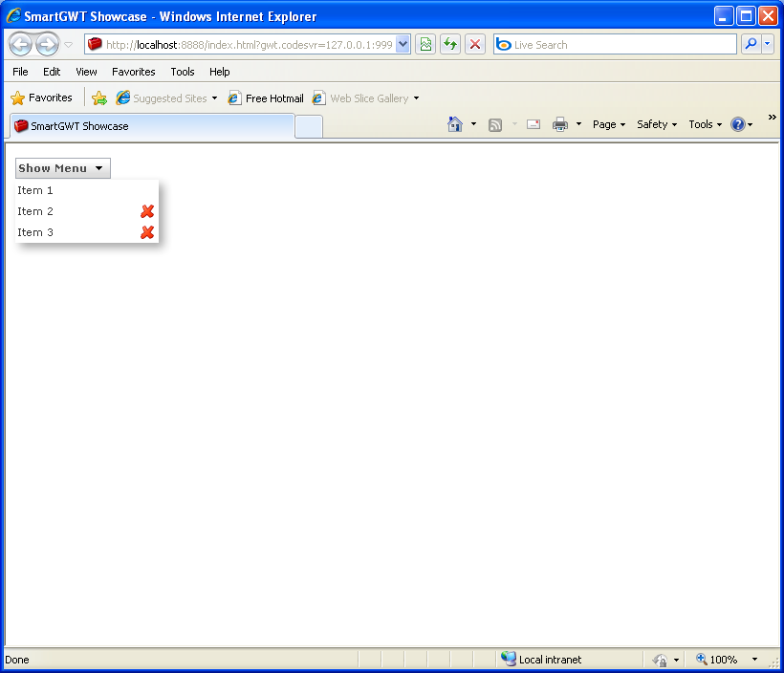
Task: Open the Help menu
Action: 220,72
